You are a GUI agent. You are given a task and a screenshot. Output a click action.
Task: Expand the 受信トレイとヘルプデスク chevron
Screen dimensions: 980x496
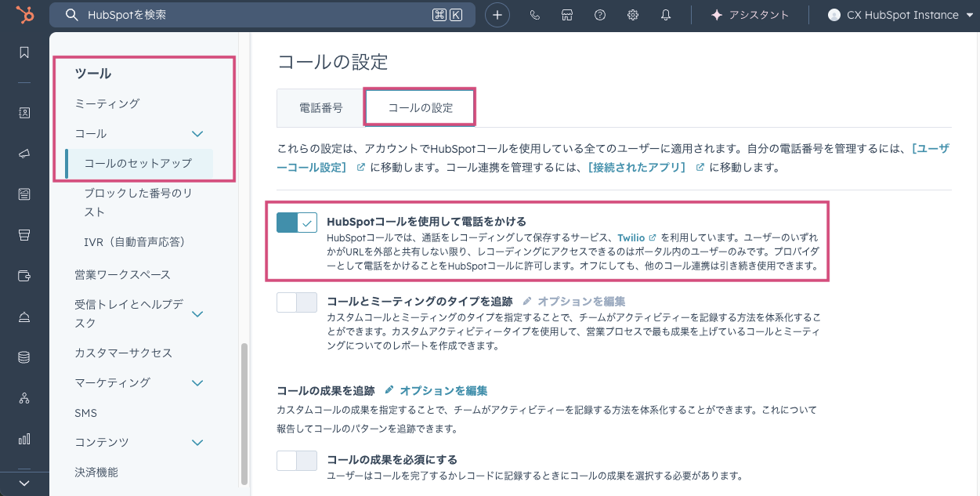198,314
